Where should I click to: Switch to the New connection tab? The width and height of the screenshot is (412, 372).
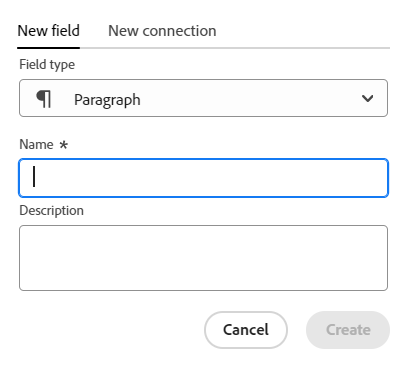click(x=162, y=31)
